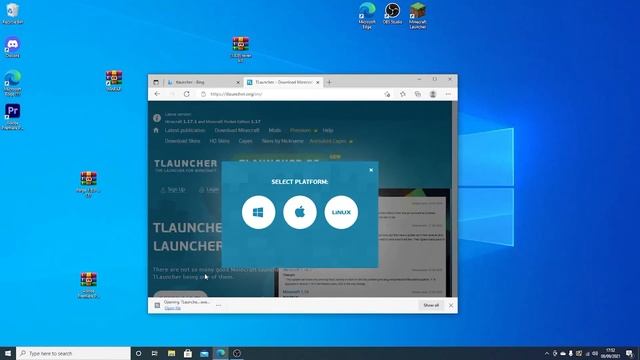
Task: Click Open file in download bar
Action: point(172,308)
